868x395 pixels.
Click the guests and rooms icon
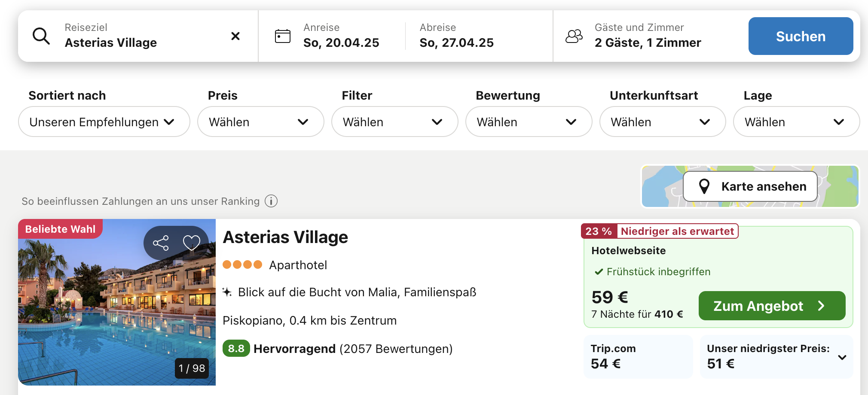[574, 36]
